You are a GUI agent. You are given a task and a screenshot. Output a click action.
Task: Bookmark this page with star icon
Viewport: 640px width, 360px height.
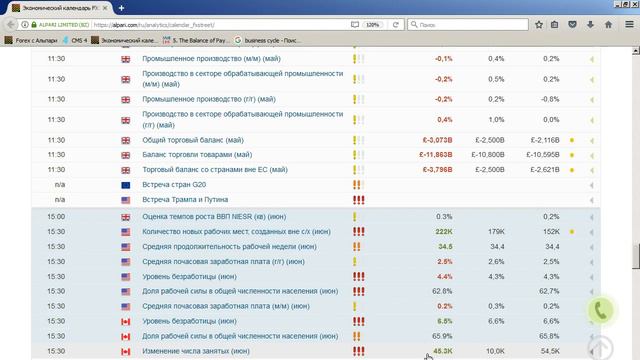(x=539, y=25)
